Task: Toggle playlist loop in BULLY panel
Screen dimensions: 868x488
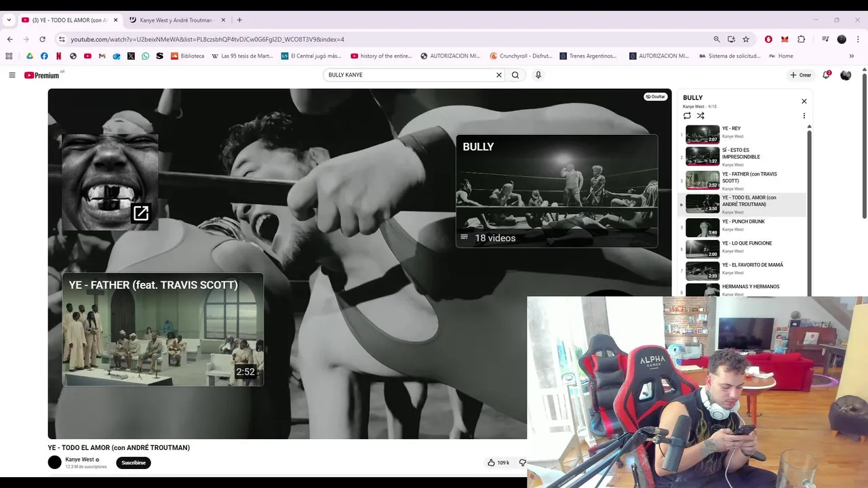Action: coord(687,116)
